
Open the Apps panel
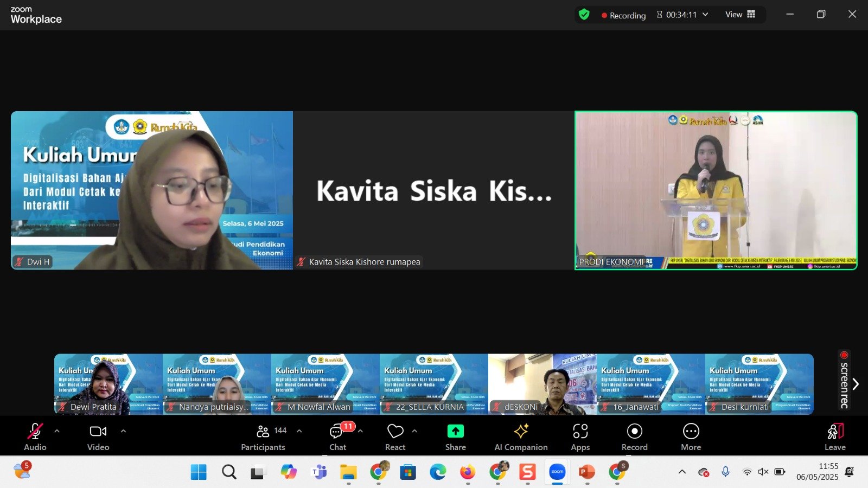click(580, 437)
